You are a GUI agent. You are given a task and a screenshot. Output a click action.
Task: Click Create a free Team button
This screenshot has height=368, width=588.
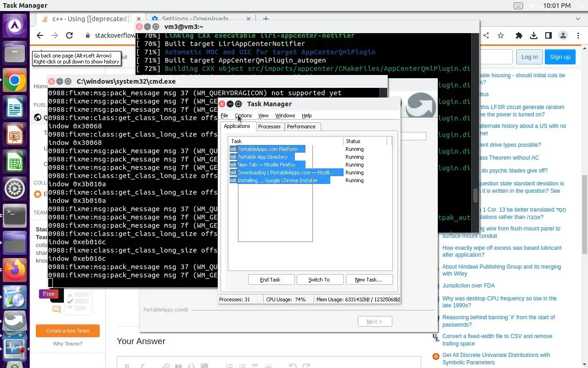68,331
